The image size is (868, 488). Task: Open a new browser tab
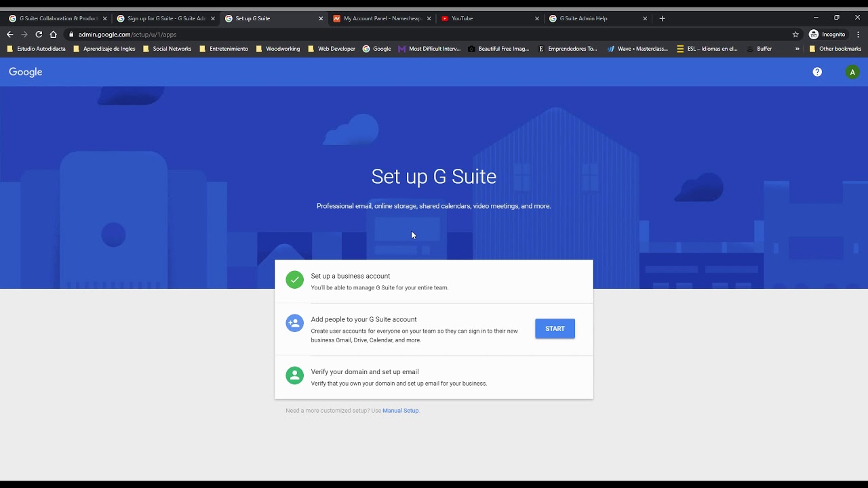[x=663, y=18]
